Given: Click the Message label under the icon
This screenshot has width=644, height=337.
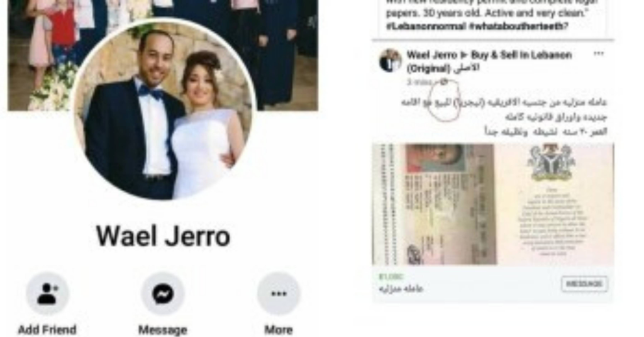Looking at the screenshot, I should pos(163,329).
